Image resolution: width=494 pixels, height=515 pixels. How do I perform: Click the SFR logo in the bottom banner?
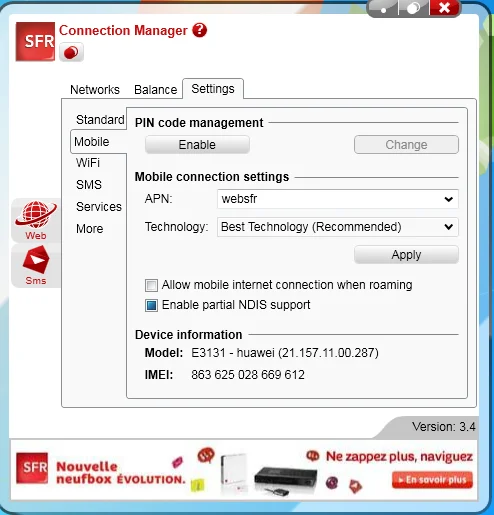[32, 468]
